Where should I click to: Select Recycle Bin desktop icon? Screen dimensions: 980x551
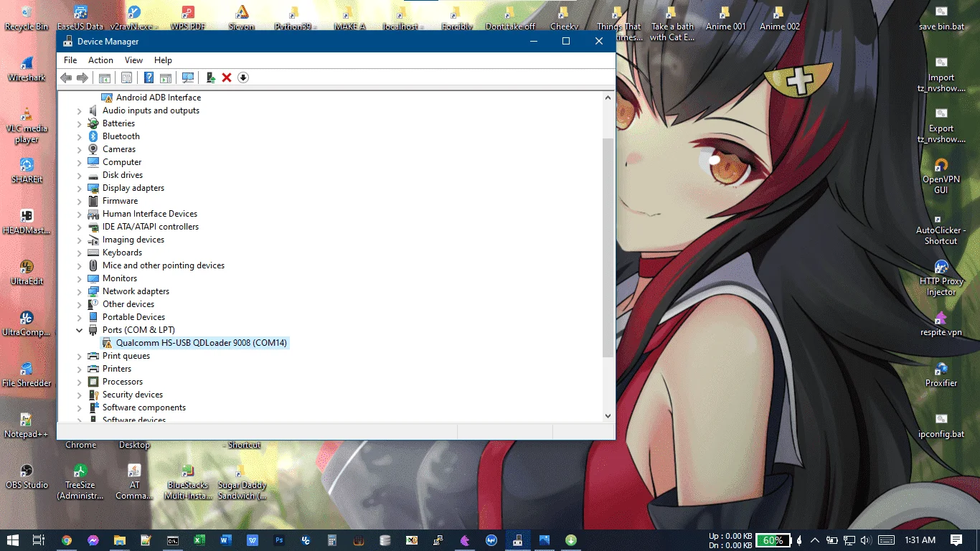(27, 18)
